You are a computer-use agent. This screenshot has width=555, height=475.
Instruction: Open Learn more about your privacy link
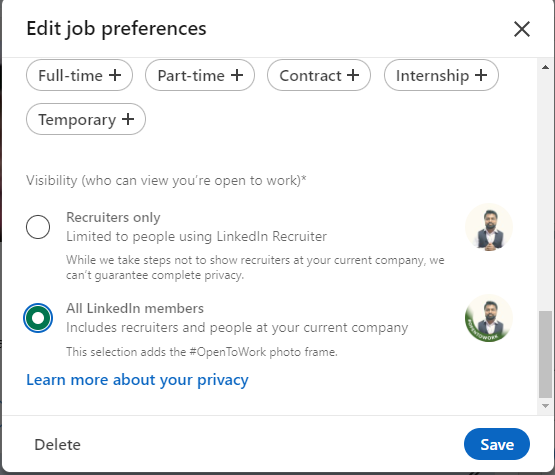click(x=137, y=380)
